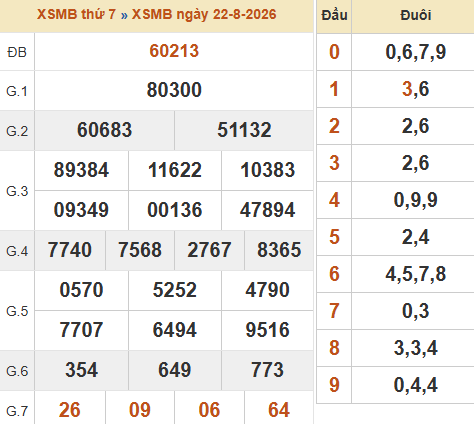Screen dimensions: 474x424
Task: Select tails 4,5,7,8 for head 6
Action: (416, 274)
